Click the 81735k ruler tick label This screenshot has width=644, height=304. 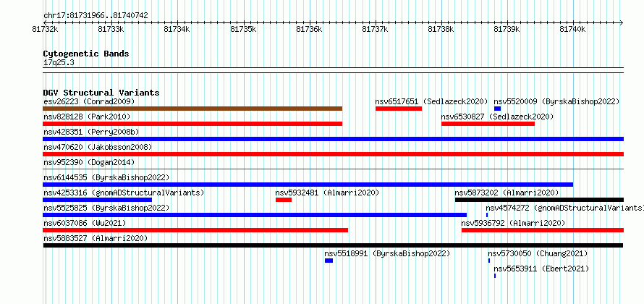tap(243, 29)
